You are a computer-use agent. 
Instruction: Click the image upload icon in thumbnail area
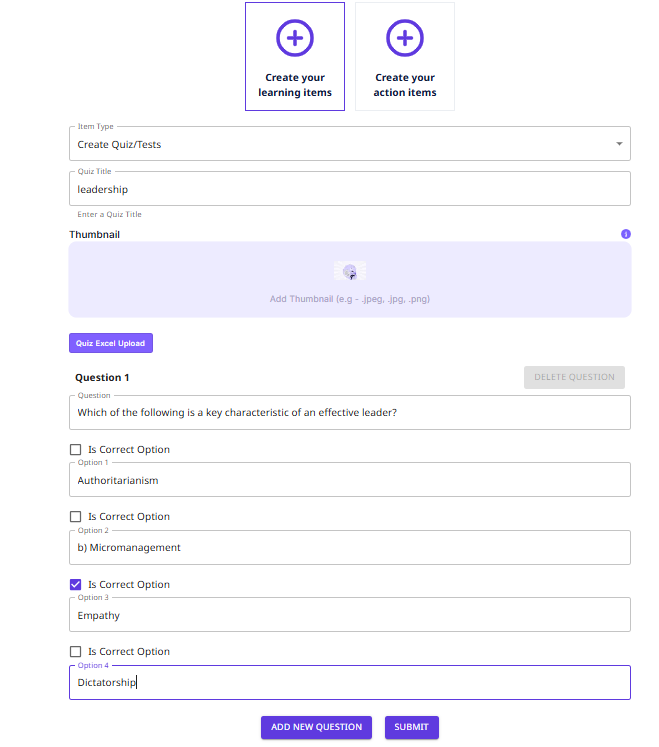(349, 271)
